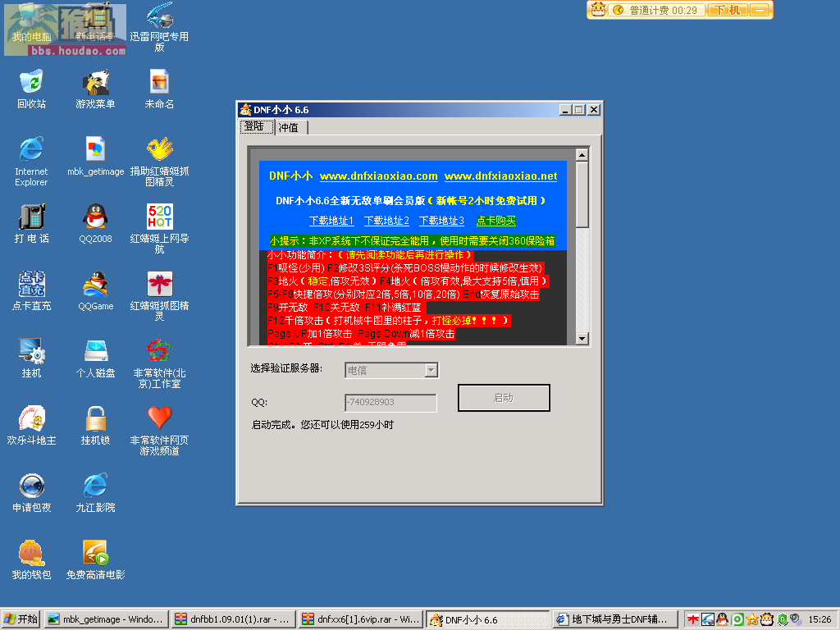This screenshot has width=840, height=630.
Task: Switch to dnfbb1.09.01(1).rar taskbar window
Action: pos(233,619)
